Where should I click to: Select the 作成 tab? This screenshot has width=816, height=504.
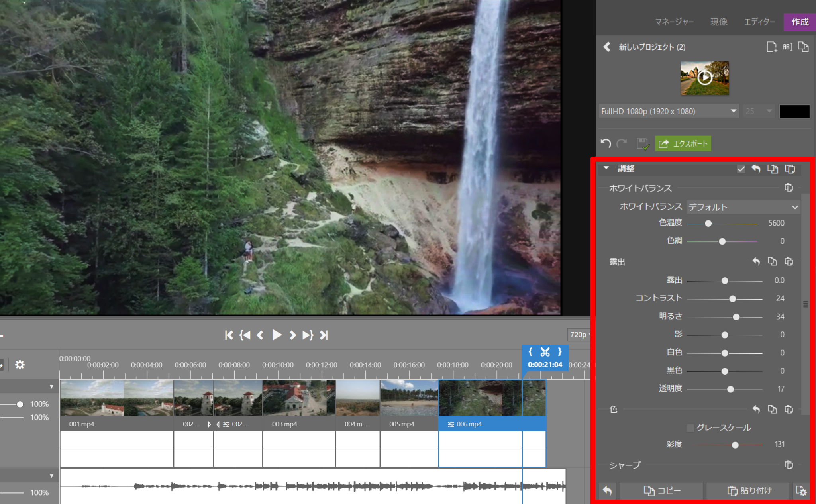click(x=800, y=22)
